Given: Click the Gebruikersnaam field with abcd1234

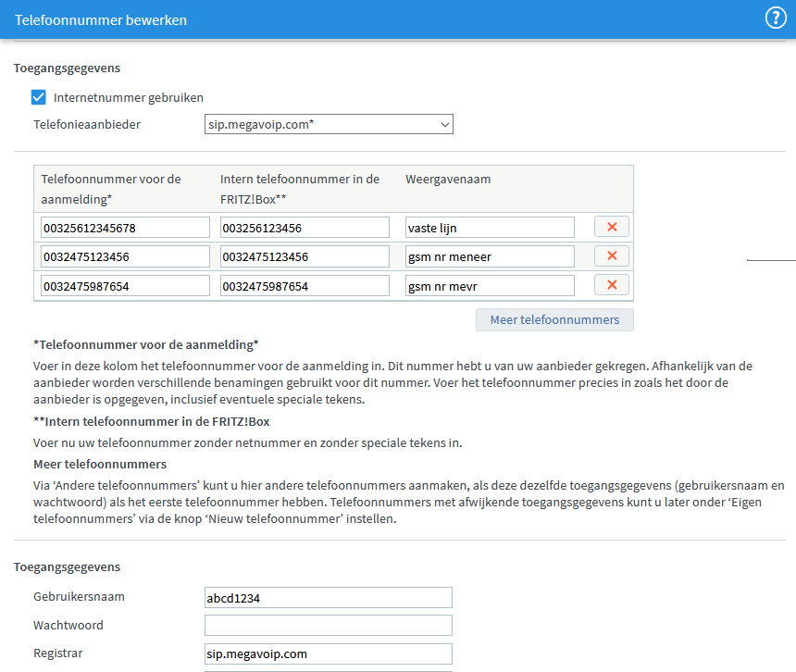Looking at the screenshot, I should pos(329,598).
